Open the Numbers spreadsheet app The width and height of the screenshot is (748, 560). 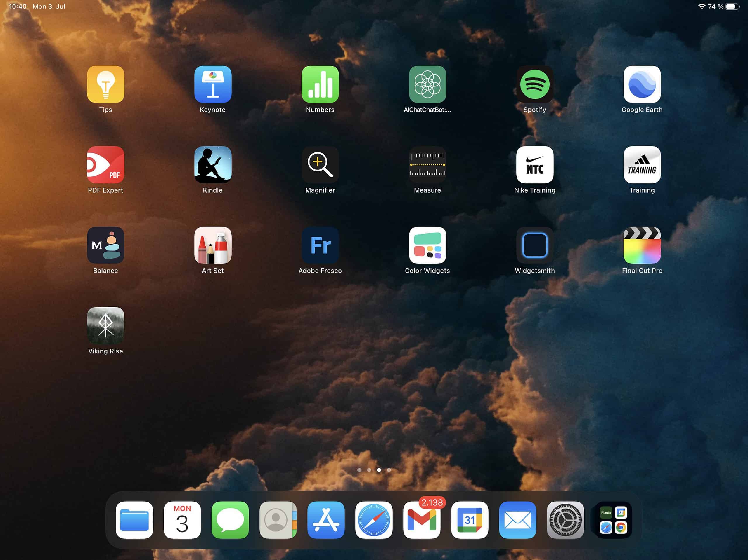click(320, 84)
